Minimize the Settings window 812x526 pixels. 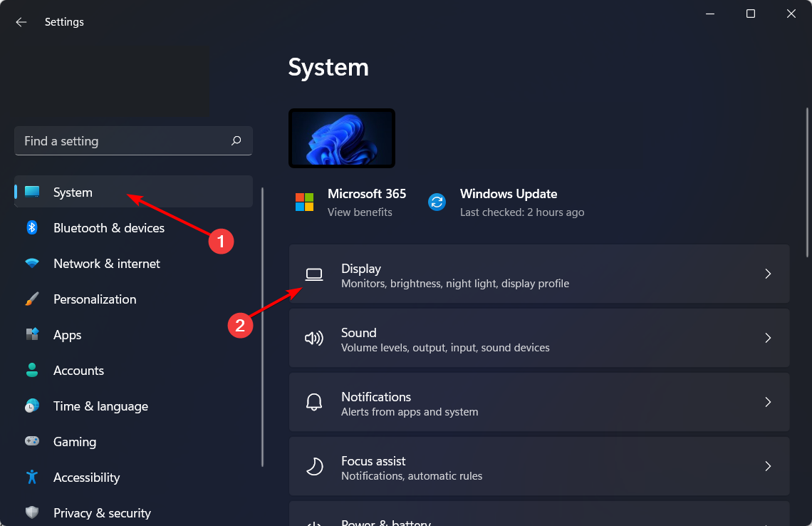710,14
